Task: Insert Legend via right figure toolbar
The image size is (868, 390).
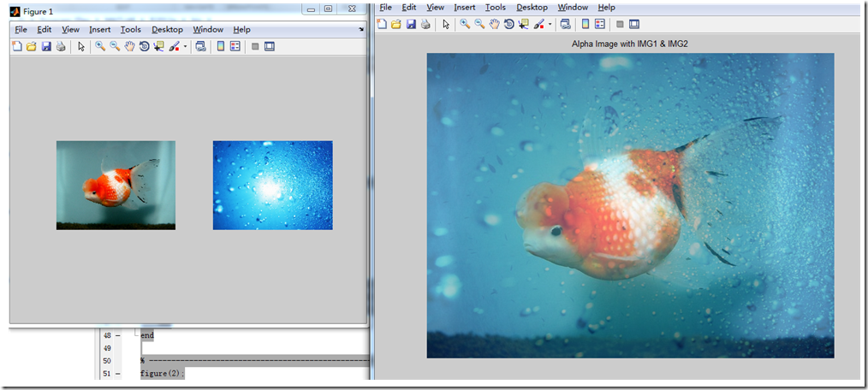Action: point(600,24)
